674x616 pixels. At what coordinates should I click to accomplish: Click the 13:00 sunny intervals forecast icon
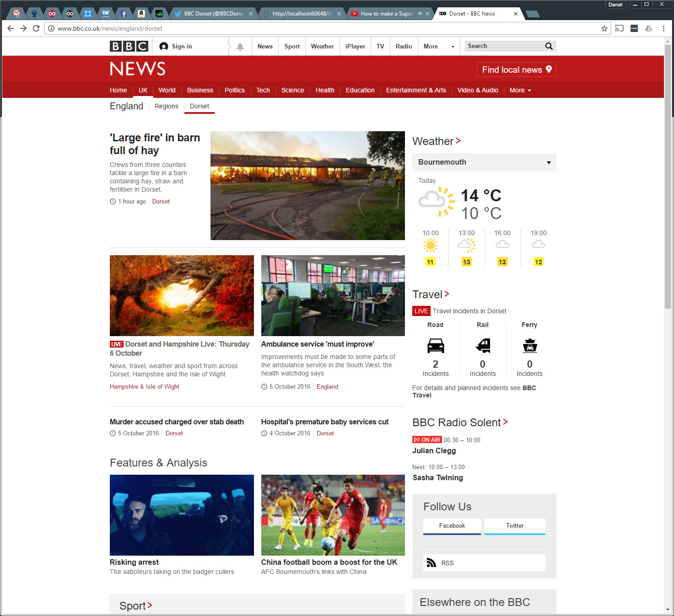(x=467, y=246)
